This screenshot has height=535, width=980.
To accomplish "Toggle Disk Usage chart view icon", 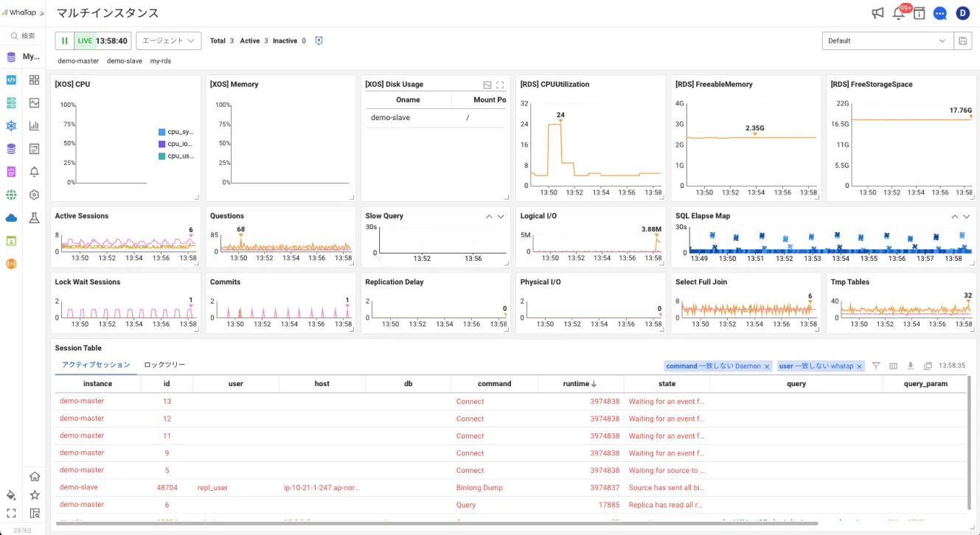I will 487,85.
